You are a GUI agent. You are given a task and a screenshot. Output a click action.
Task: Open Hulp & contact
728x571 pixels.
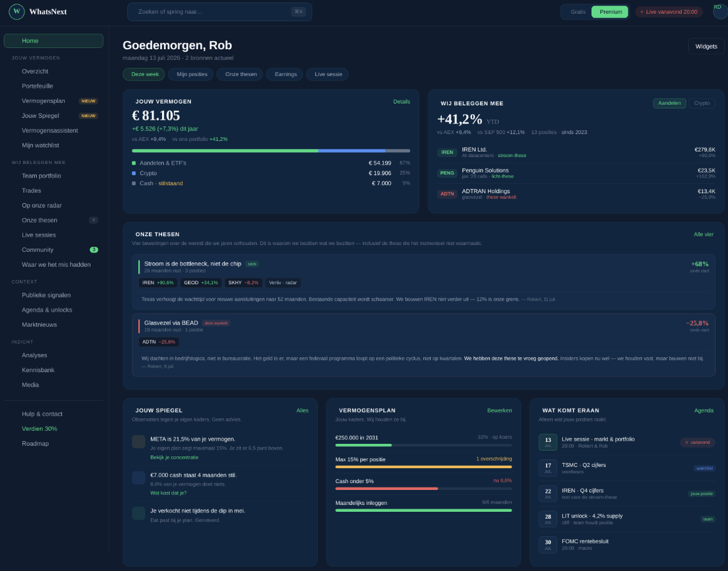54,414
